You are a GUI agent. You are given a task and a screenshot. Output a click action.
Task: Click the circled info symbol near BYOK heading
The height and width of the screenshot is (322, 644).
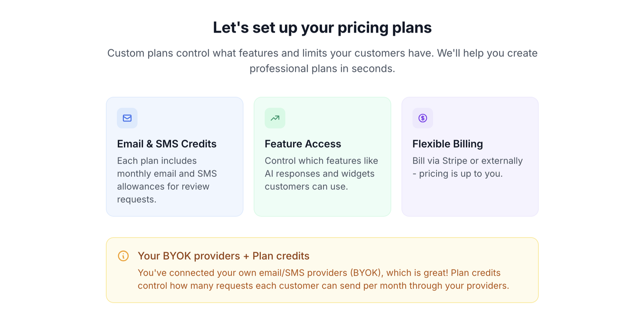tap(123, 256)
